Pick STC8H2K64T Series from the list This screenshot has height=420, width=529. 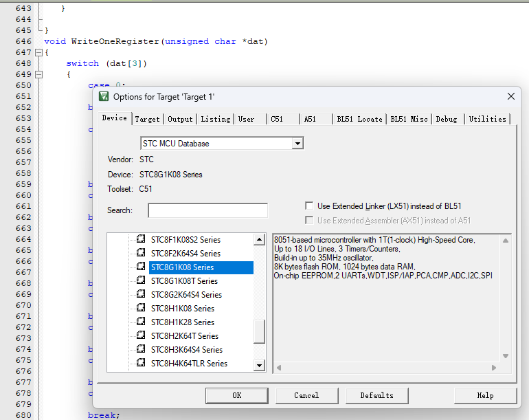185,336
